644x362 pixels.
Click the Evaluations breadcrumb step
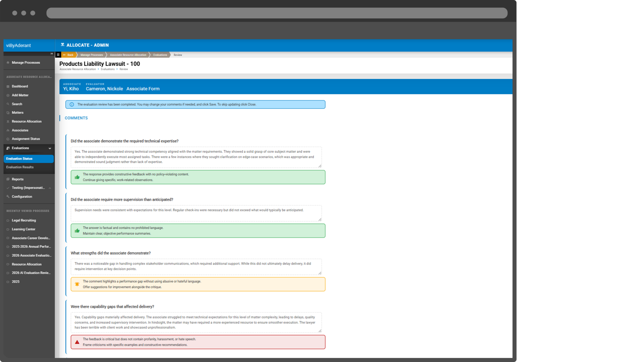tap(160, 55)
